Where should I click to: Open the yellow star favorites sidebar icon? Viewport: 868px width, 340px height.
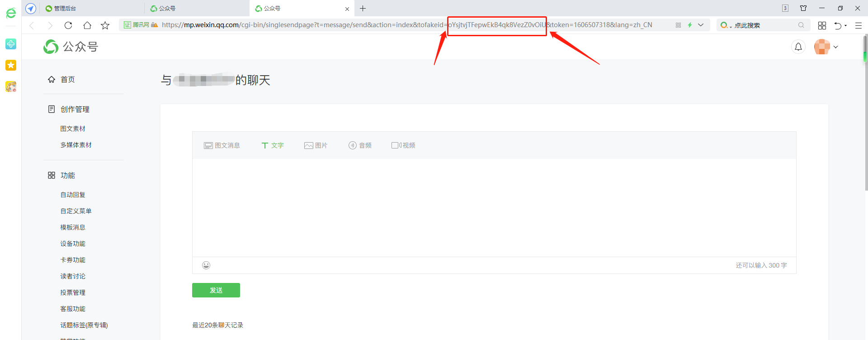click(x=11, y=65)
